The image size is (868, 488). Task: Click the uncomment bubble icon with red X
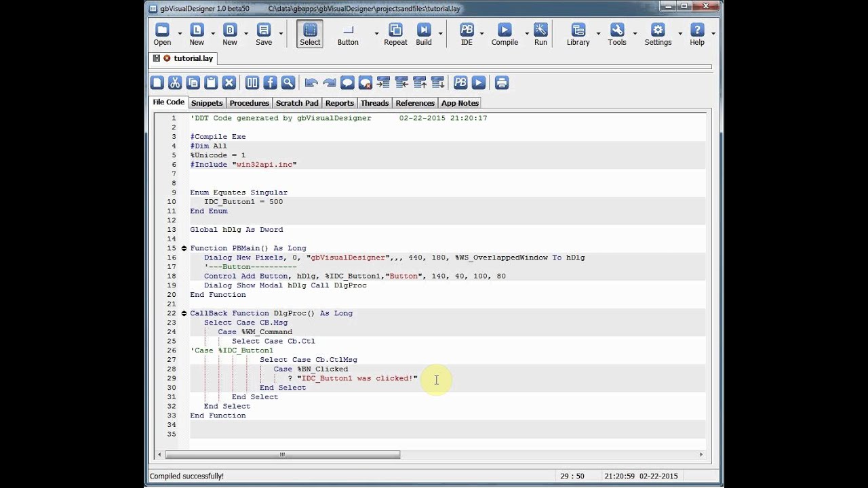(x=366, y=83)
